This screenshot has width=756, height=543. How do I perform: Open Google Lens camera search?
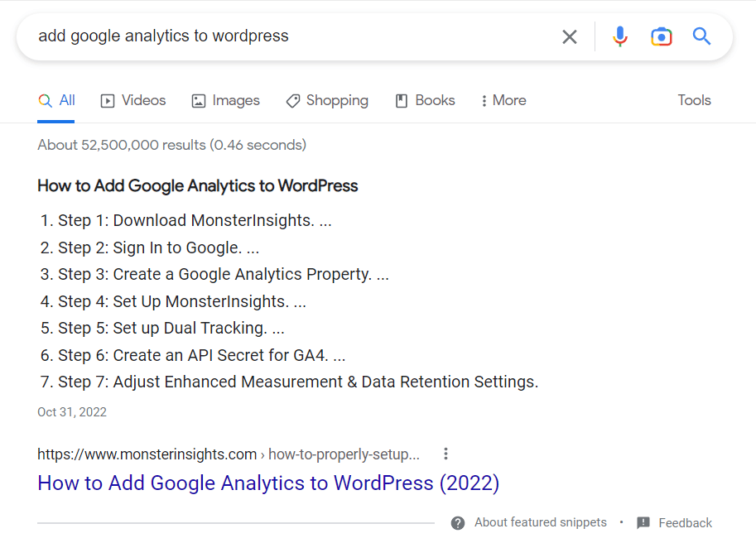pyautogui.click(x=661, y=36)
